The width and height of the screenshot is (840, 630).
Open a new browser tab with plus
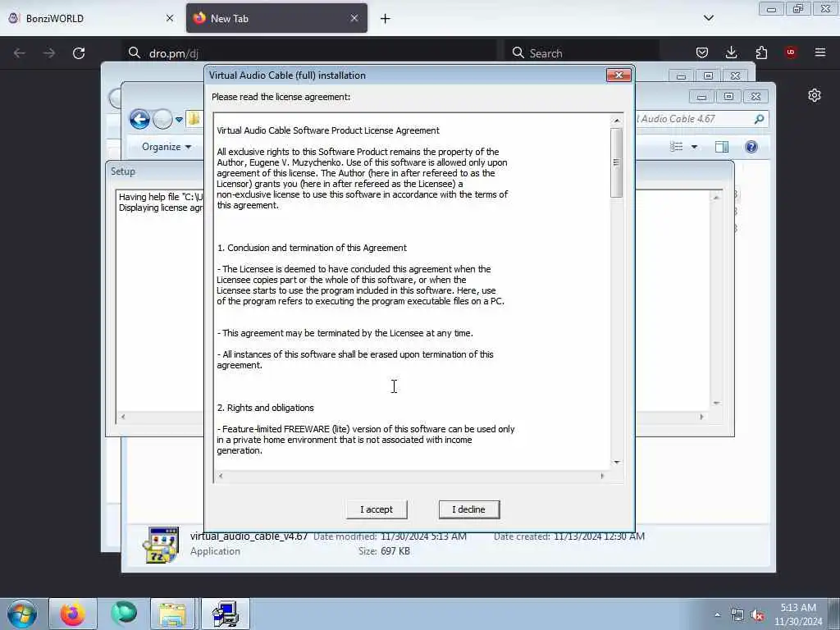(x=386, y=19)
